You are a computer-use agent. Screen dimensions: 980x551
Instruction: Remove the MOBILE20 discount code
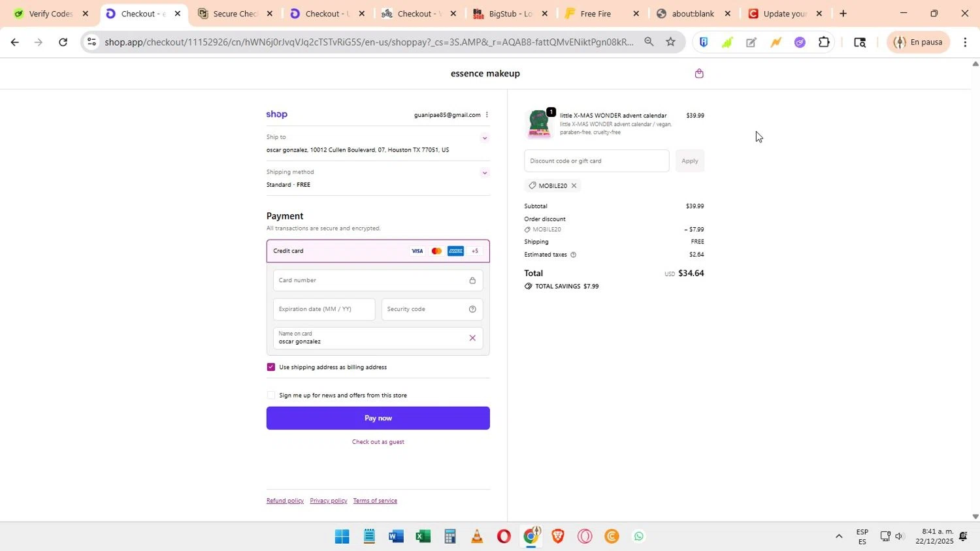coord(574,186)
